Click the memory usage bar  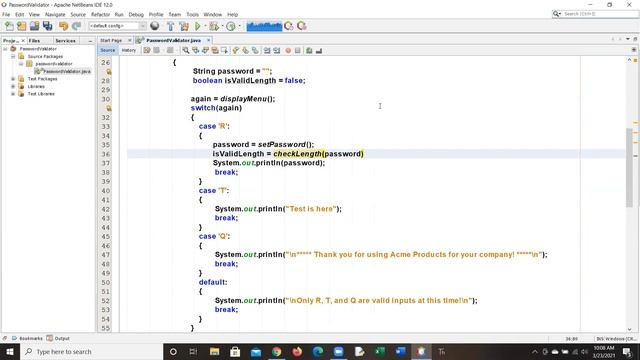coord(264,27)
